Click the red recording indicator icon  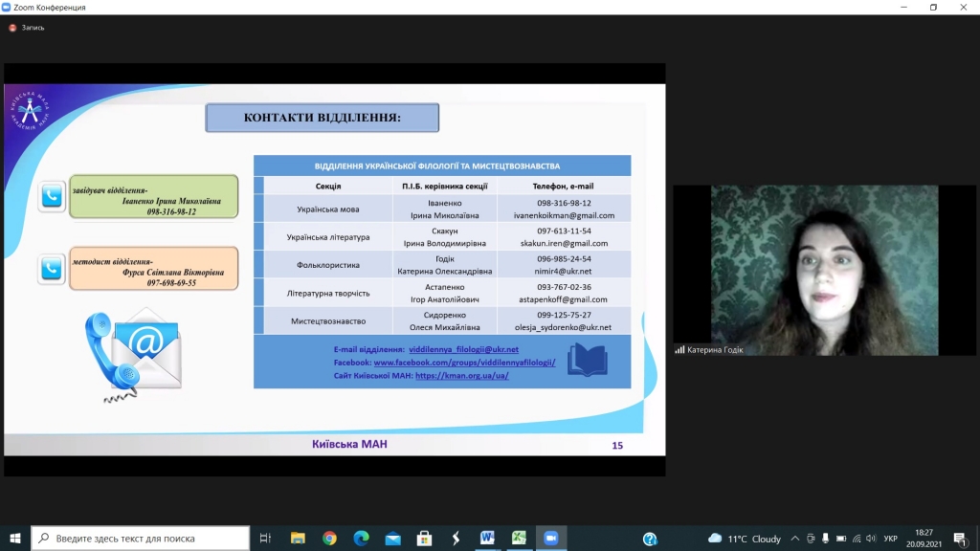click(12, 28)
